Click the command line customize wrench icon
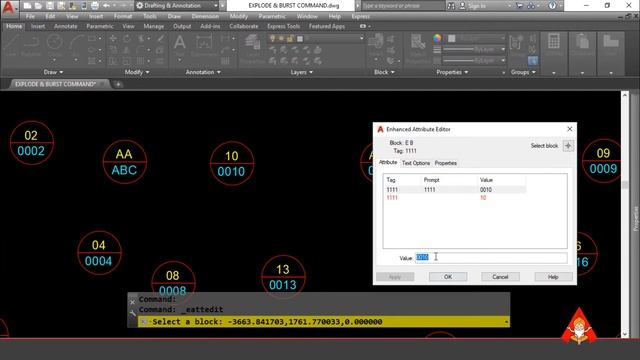 pos(133,313)
